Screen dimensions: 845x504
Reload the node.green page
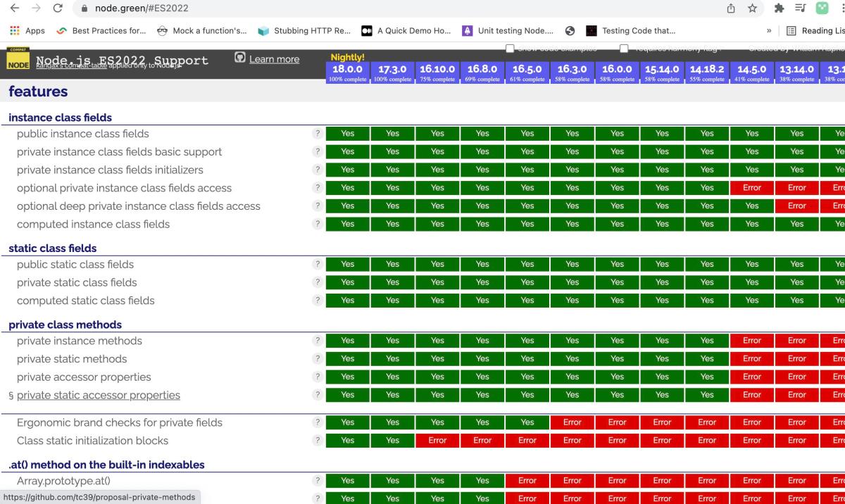58,8
